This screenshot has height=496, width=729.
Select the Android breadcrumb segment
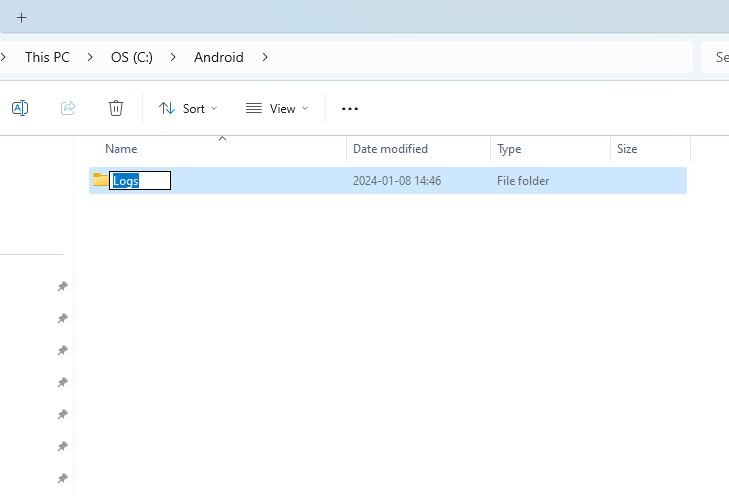219,57
